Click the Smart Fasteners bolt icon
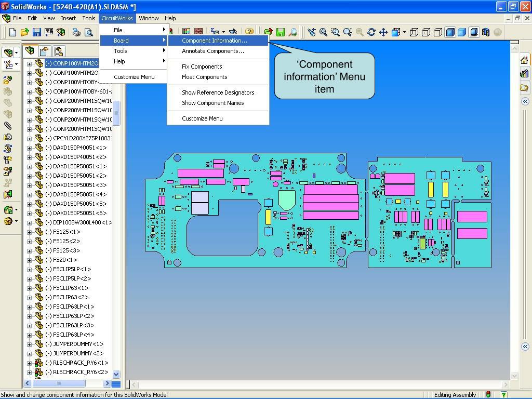The image size is (532, 399). point(8,159)
